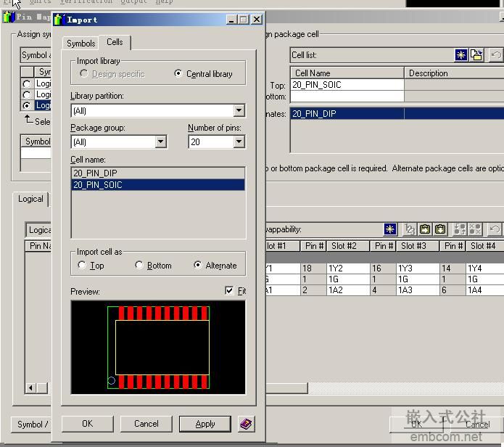
Task: Switch to the Cells tab
Action: (115, 42)
